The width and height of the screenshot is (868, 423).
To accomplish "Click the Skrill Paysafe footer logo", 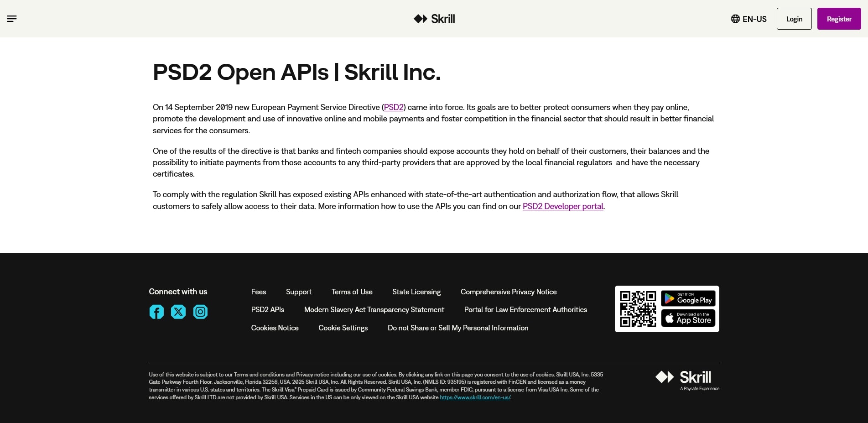I will (x=687, y=380).
